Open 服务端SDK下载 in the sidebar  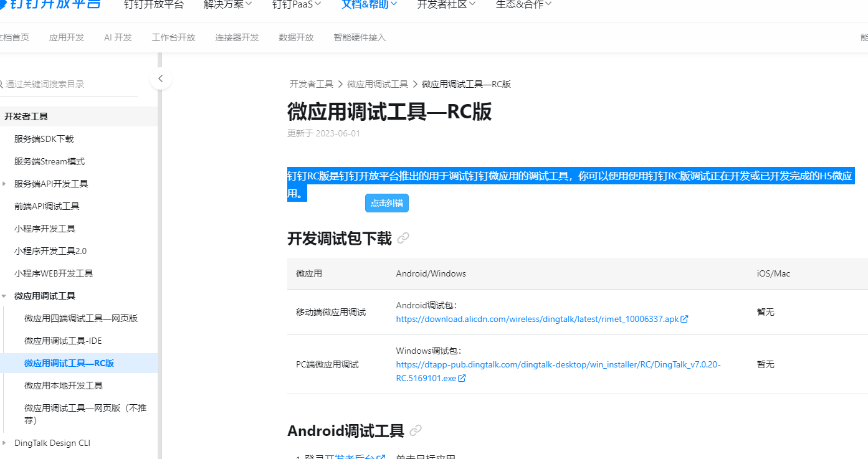pos(44,139)
